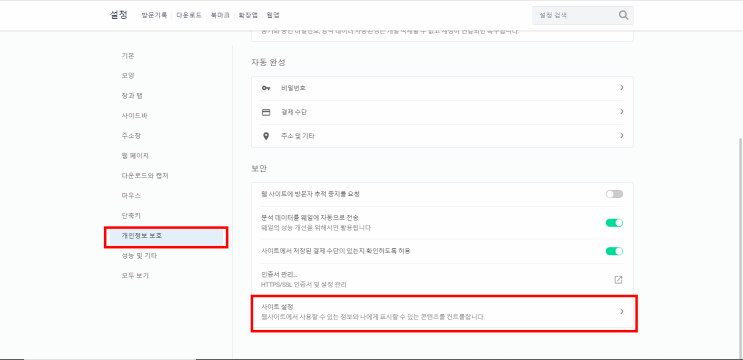Click the HTTPS/SSL certificate description text
This screenshot has width=743, height=360.
pyautogui.click(x=303, y=285)
